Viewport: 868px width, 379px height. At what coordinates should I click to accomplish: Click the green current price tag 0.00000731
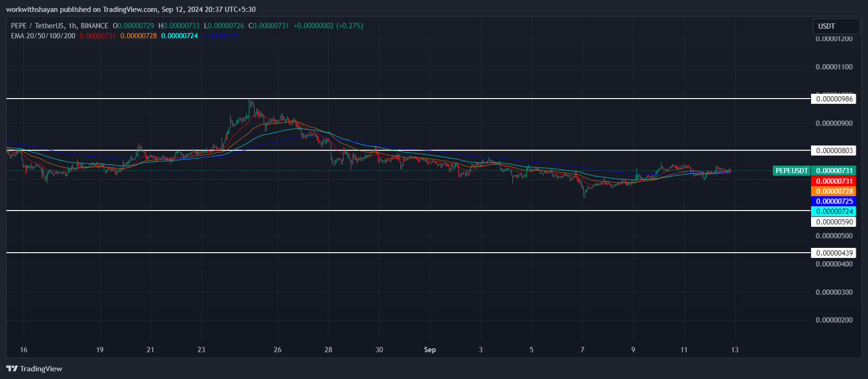834,171
